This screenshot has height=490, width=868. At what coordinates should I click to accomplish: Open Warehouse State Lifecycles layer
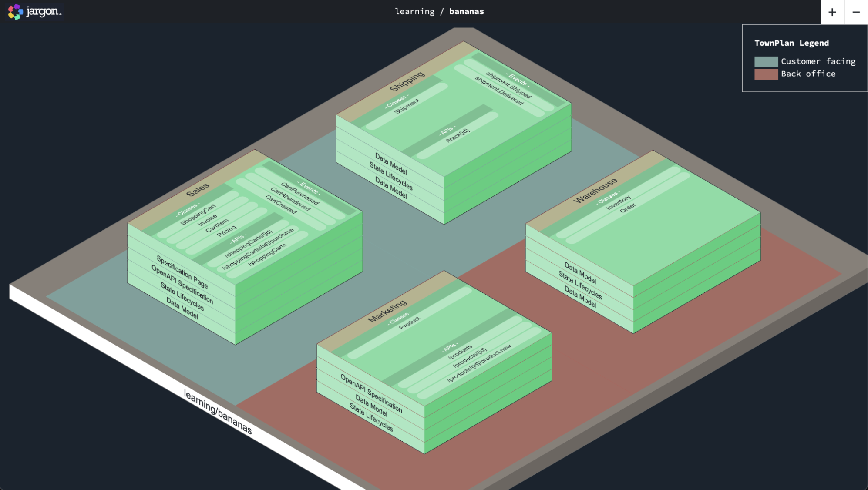tap(580, 285)
